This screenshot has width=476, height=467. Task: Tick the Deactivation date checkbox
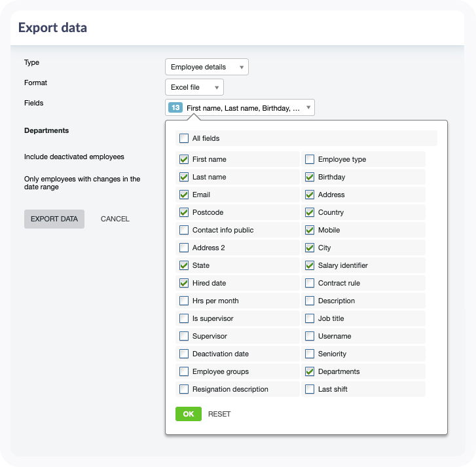pos(184,354)
